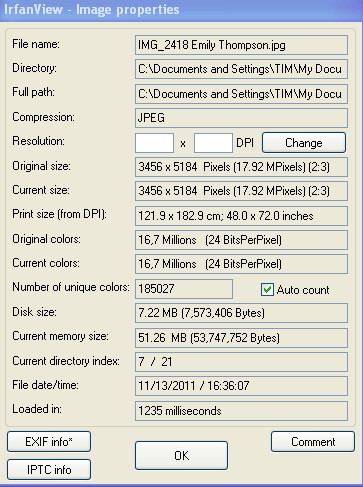
Task: Click the Current colors value field
Action: coord(241,264)
